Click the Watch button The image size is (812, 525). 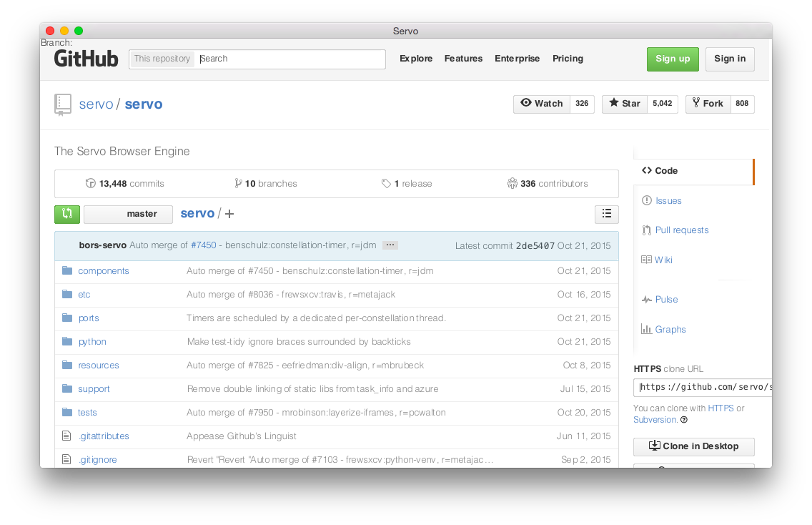pyautogui.click(x=542, y=104)
